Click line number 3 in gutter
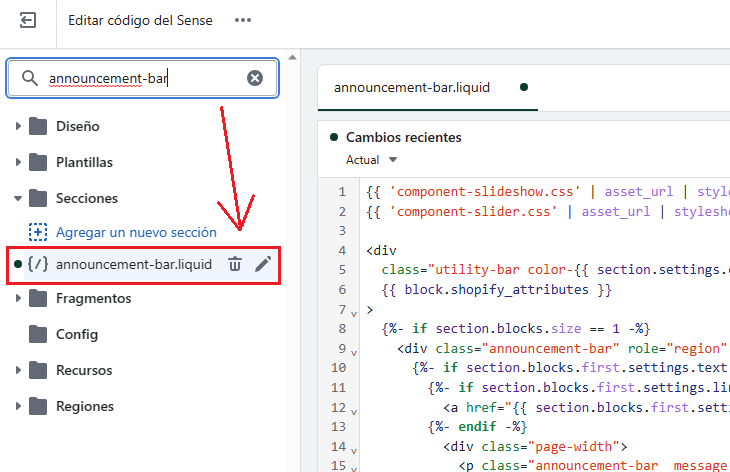730x472 pixels. tap(342, 231)
